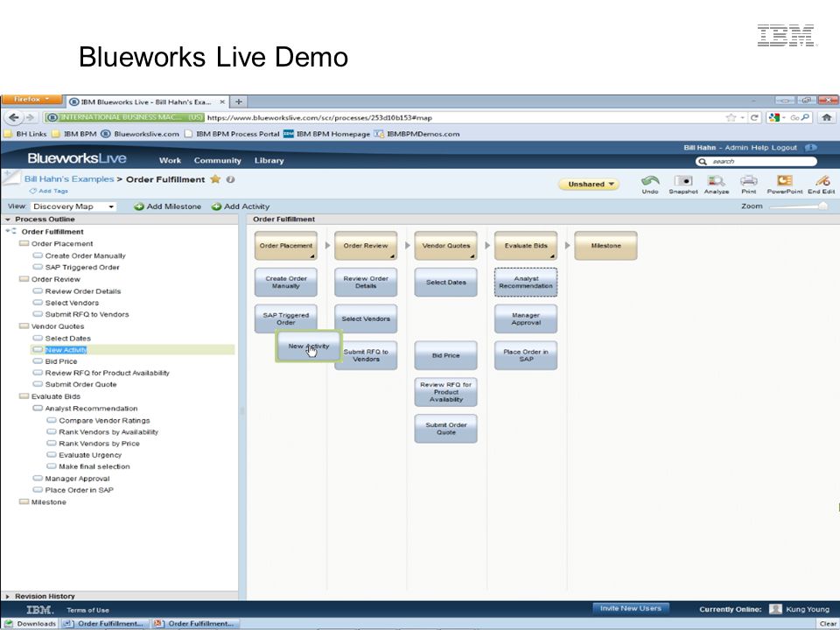
Task: Collapse the Process Outline panel
Action: point(8,219)
